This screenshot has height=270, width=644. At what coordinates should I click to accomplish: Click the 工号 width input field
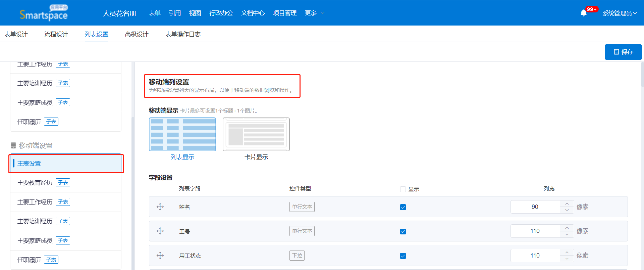click(535, 231)
